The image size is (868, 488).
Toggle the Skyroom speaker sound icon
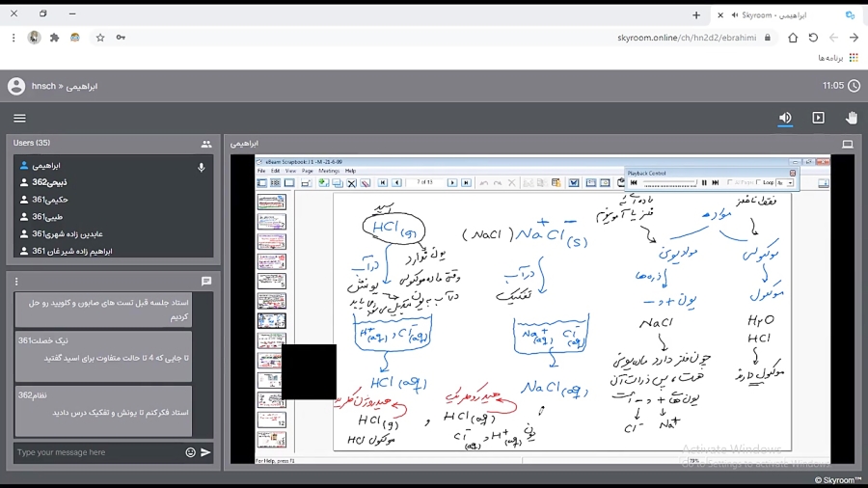click(x=785, y=118)
